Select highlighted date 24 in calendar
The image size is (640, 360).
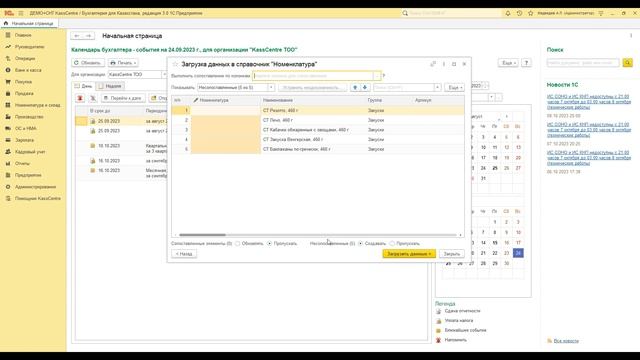point(518,253)
